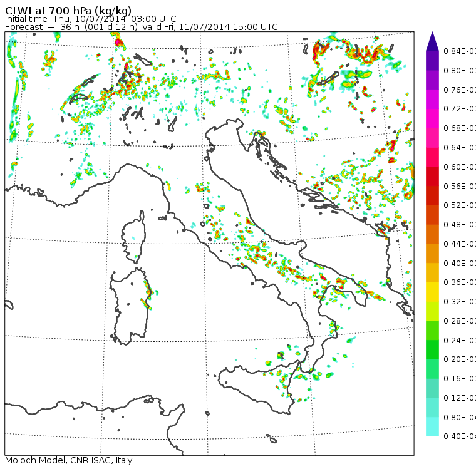Click the 0.16E-03 legend label
This screenshot has height=469, width=476.
coord(460,379)
